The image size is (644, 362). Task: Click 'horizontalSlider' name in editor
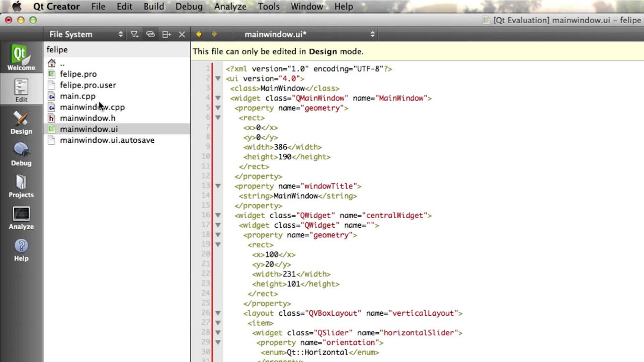(x=419, y=333)
